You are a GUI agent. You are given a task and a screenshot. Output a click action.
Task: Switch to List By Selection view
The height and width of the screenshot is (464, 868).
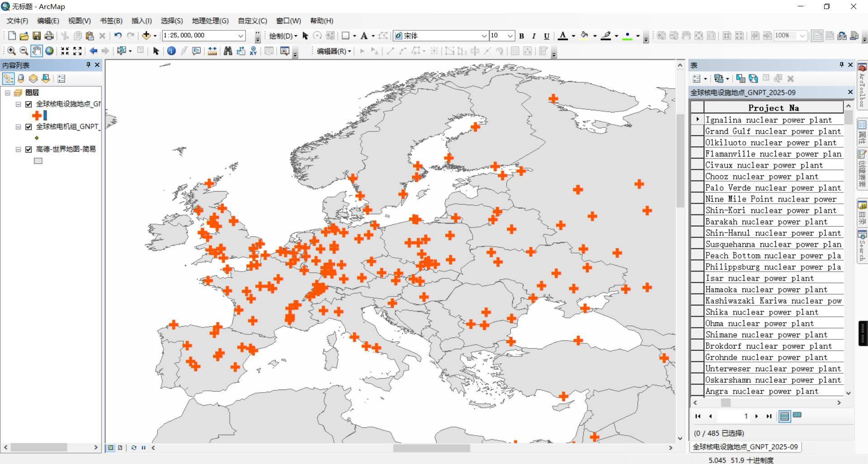[46, 79]
